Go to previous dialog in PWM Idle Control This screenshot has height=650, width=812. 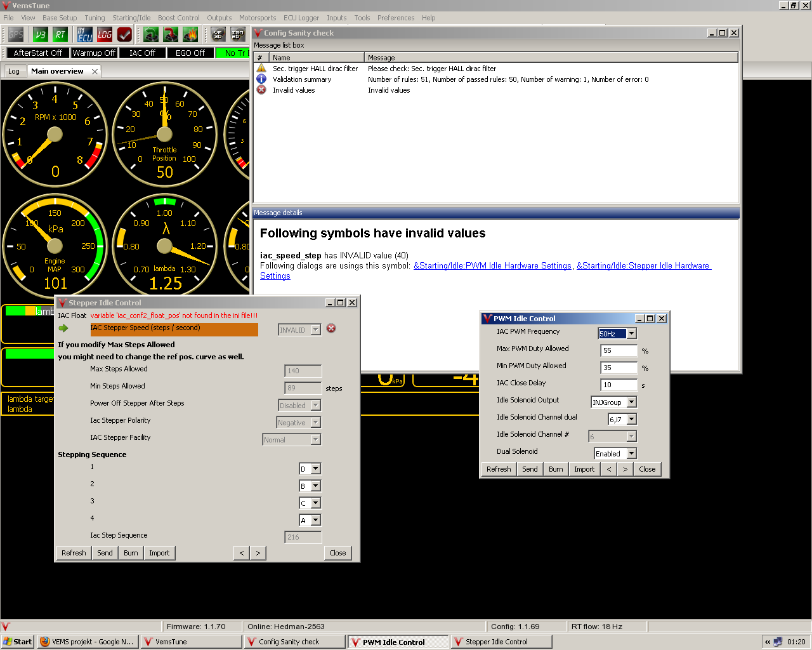609,469
